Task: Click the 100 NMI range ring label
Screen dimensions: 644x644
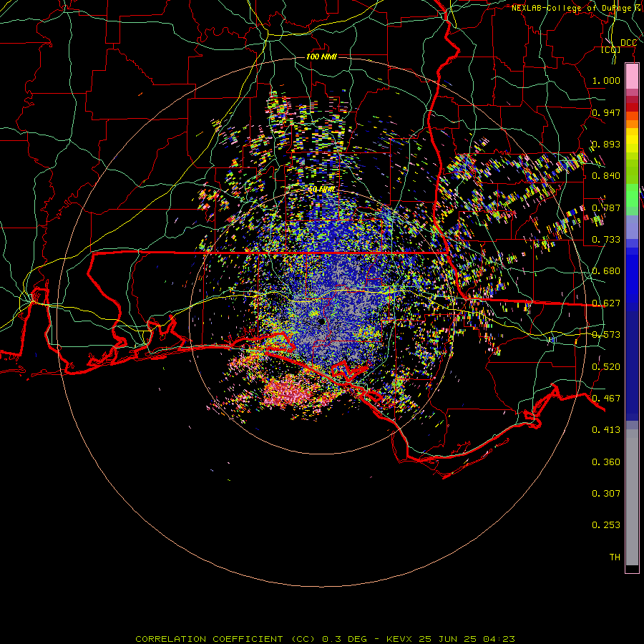Action: click(321, 57)
